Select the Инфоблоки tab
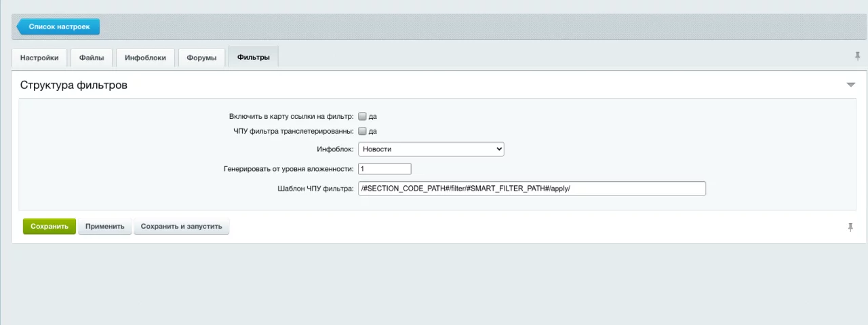This screenshot has height=325, width=868. 145,58
